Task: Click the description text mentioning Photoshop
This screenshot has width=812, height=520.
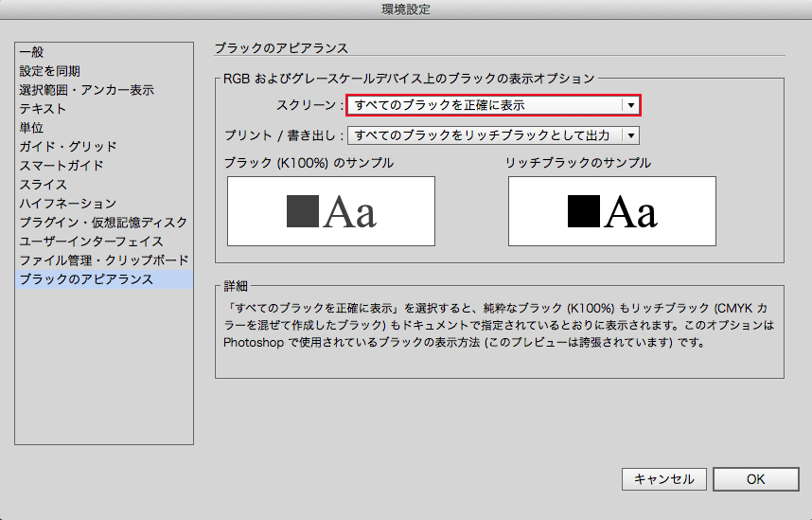Action: click(499, 325)
